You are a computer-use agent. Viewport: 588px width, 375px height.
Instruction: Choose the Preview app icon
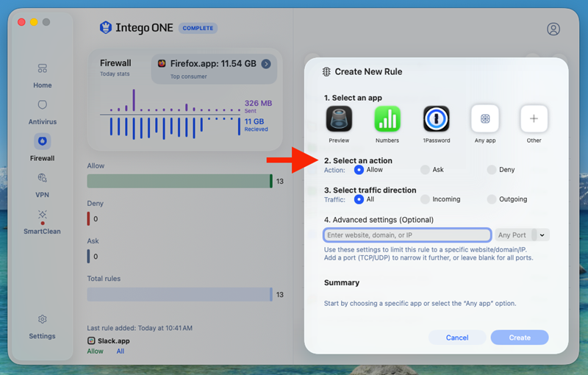click(339, 119)
